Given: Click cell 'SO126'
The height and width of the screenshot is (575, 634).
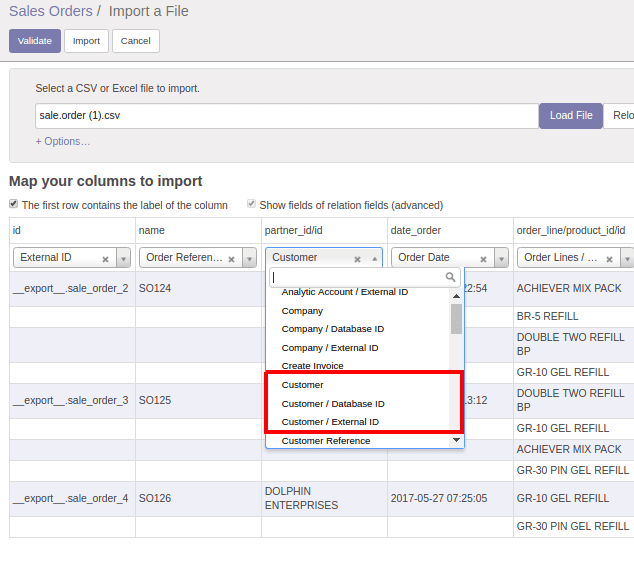Looking at the screenshot, I should [x=198, y=499].
